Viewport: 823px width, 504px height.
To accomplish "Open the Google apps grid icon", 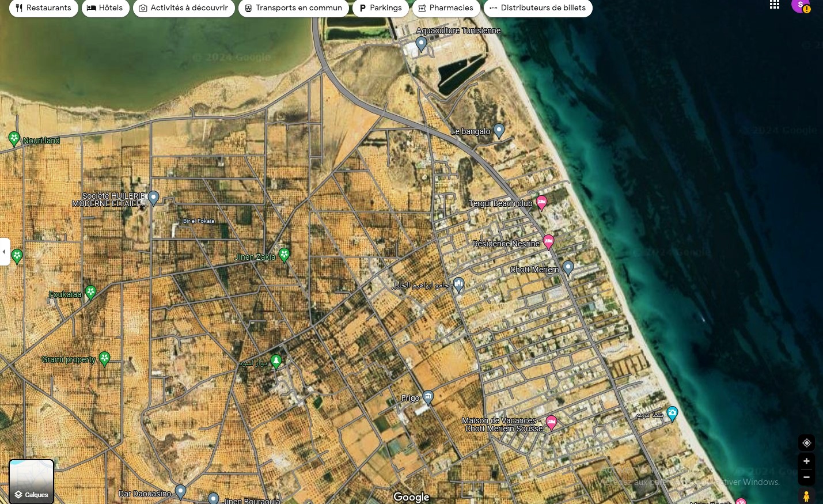I will point(775,5).
